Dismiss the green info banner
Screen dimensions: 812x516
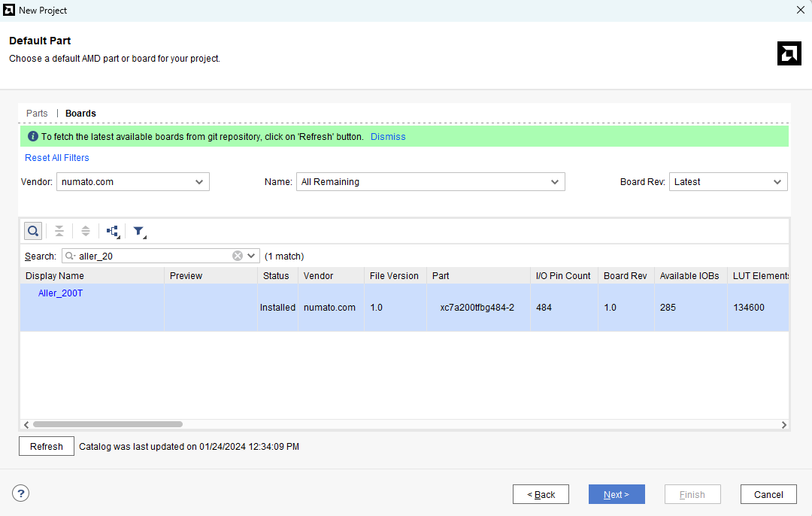[388, 137]
